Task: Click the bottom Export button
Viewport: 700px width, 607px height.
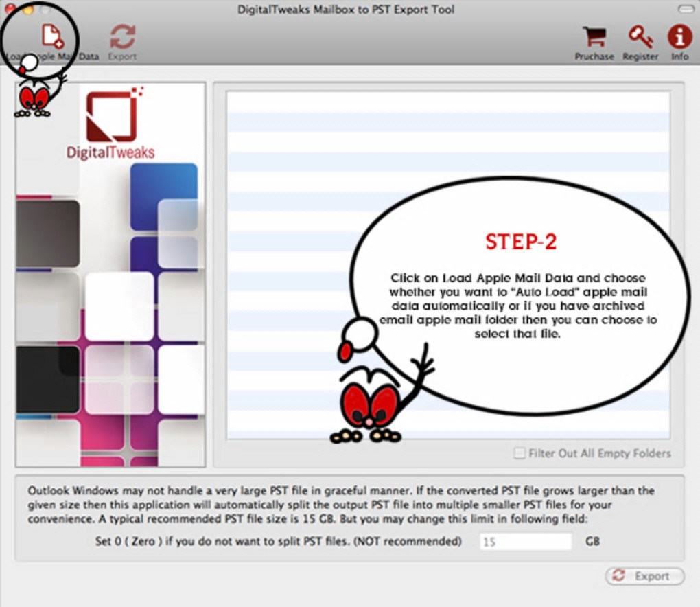Action: pos(644,576)
